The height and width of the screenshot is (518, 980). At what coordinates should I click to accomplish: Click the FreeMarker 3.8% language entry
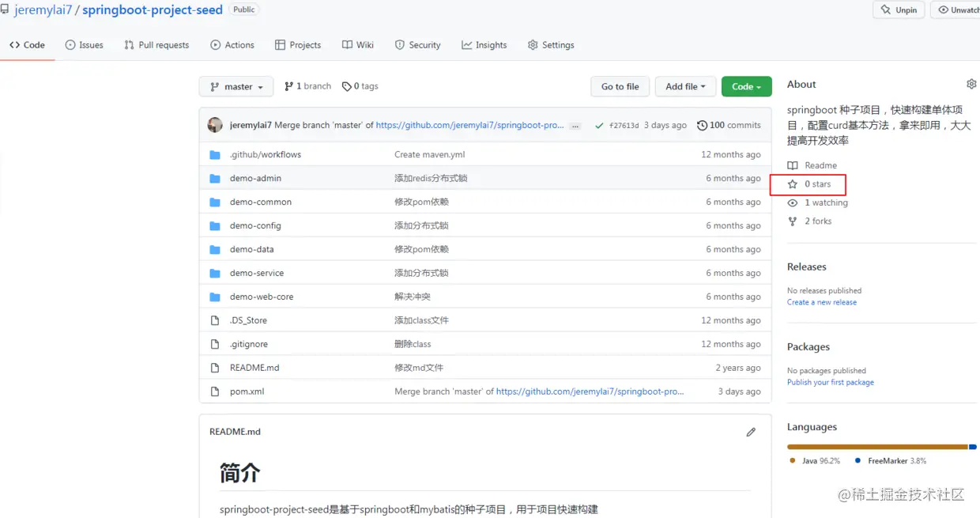(891, 460)
